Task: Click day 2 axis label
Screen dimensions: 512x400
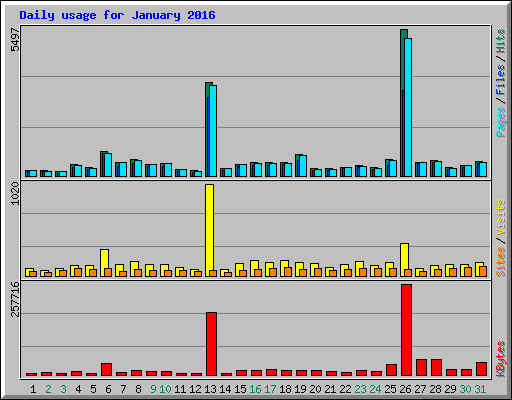Action: tap(48, 389)
